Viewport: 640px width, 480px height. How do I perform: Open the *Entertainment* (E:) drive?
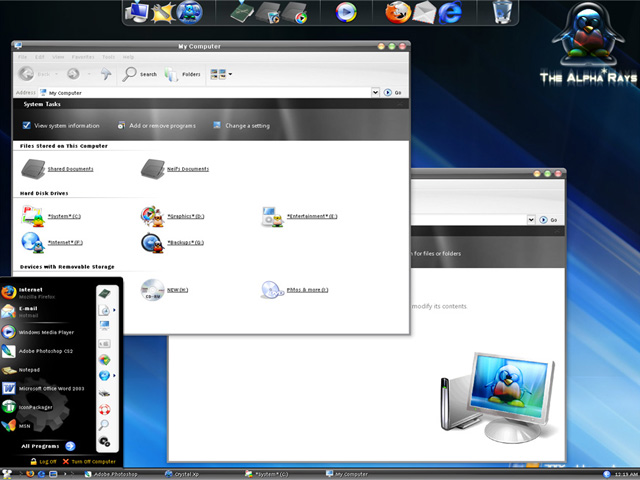[x=311, y=215]
